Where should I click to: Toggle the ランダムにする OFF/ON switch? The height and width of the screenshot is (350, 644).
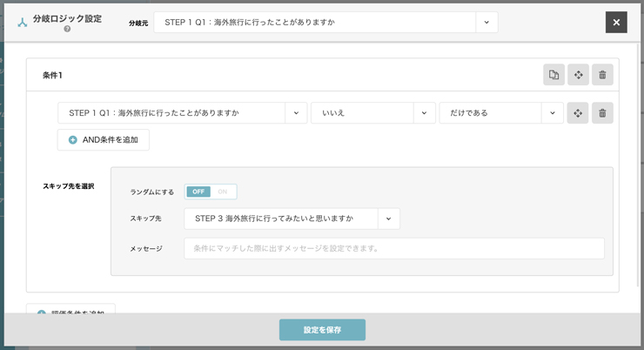pyautogui.click(x=211, y=192)
